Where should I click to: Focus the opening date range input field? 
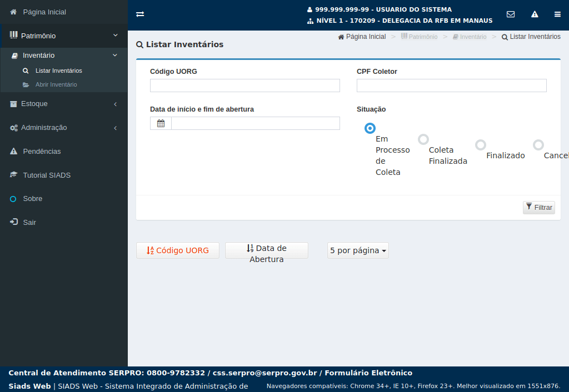pyautogui.click(x=256, y=123)
